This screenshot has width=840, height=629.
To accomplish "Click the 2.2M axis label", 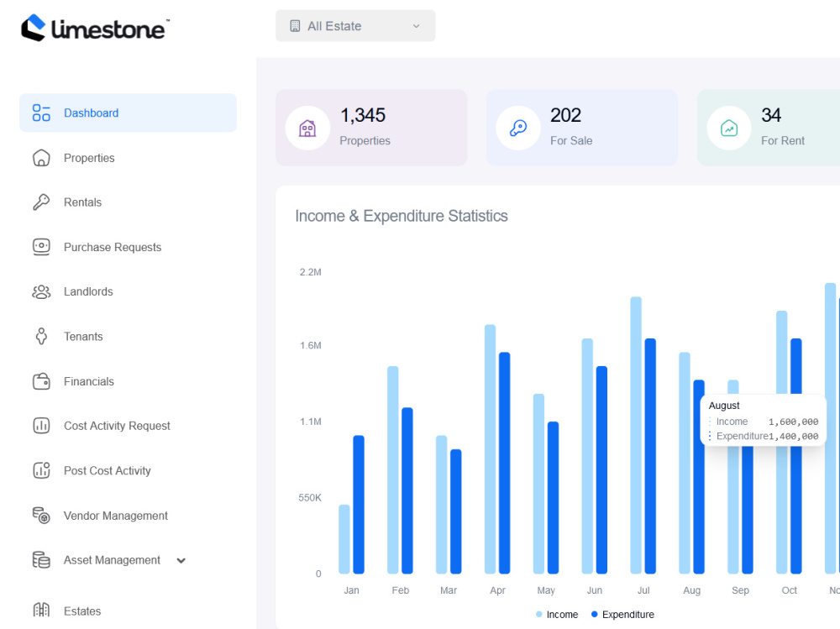I will (310, 272).
